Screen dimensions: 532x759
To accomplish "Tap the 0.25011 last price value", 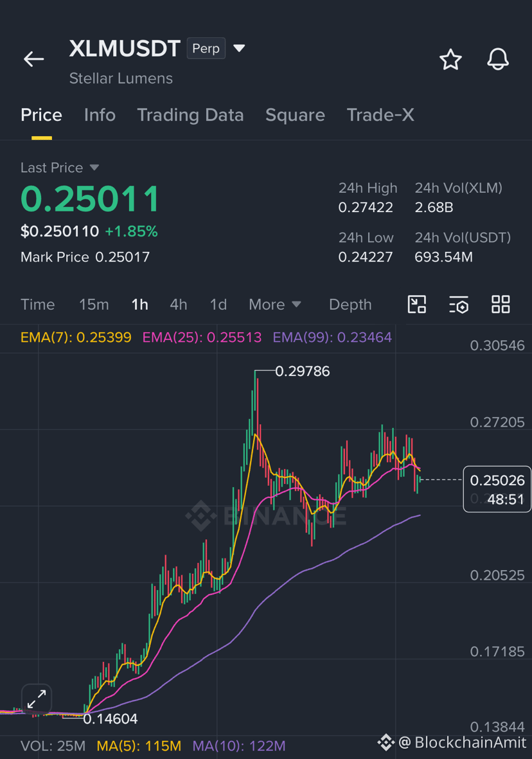I will (x=90, y=199).
